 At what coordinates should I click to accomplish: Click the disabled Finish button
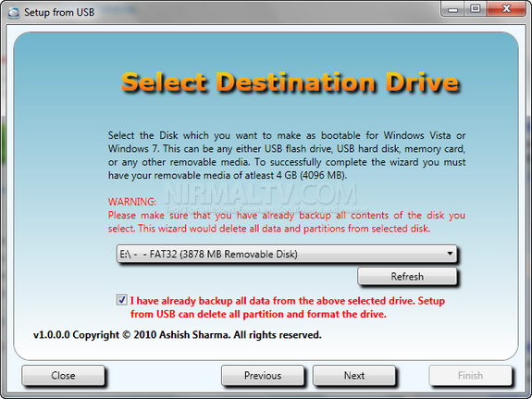(470, 375)
